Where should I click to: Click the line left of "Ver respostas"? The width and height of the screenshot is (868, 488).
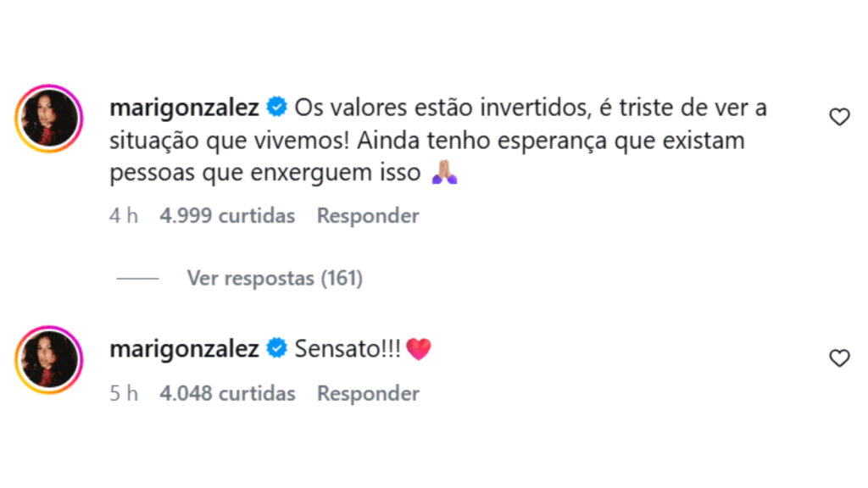click(137, 278)
